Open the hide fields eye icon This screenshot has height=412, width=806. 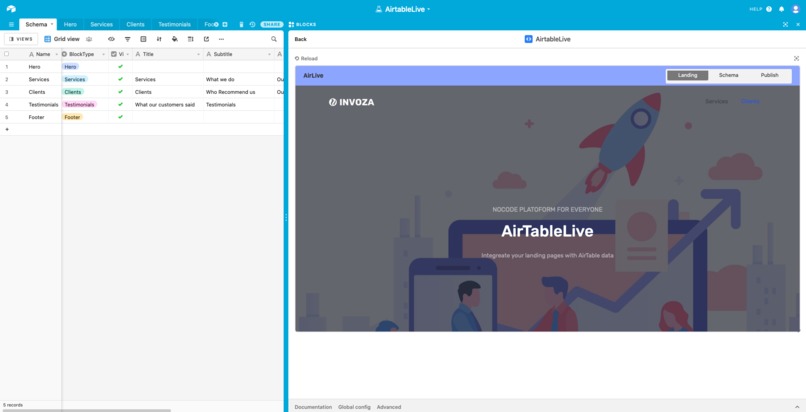(111, 39)
